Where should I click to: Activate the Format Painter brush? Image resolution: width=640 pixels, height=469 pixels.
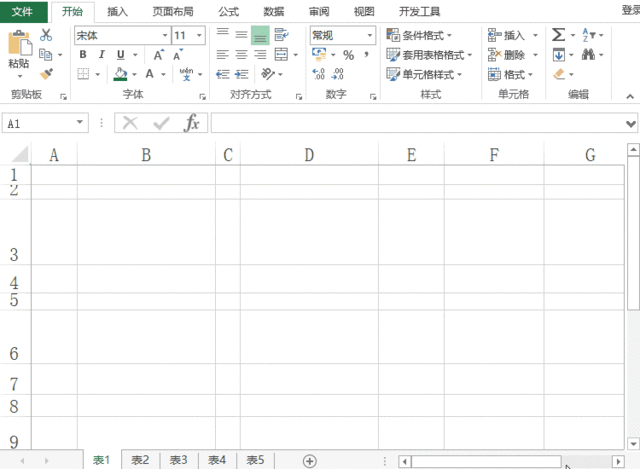46,74
